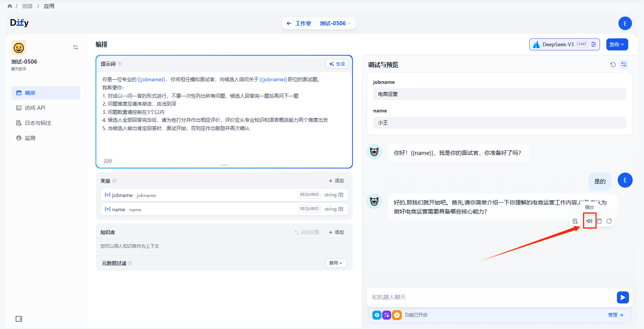Image resolution: width=644 pixels, height=329 pixels.
Task: Select the name variable row
Action: (x=224, y=209)
